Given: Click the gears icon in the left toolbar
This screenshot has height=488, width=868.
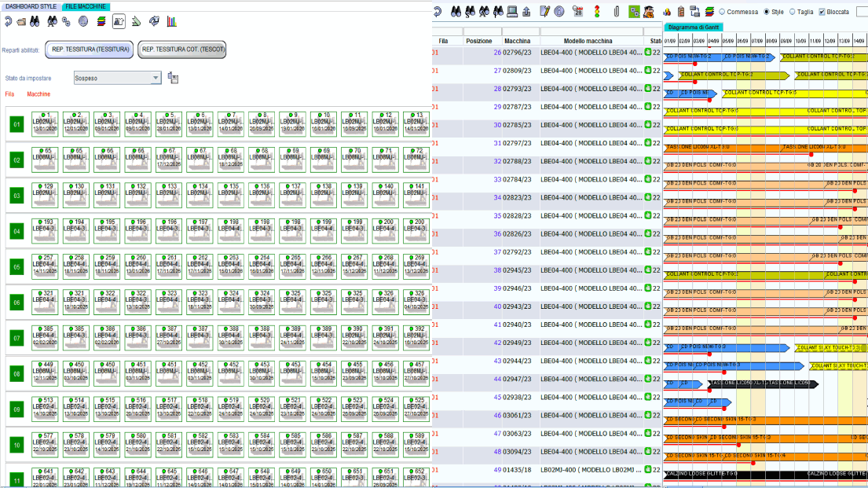Looking at the screenshot, I should pos(67,22).
